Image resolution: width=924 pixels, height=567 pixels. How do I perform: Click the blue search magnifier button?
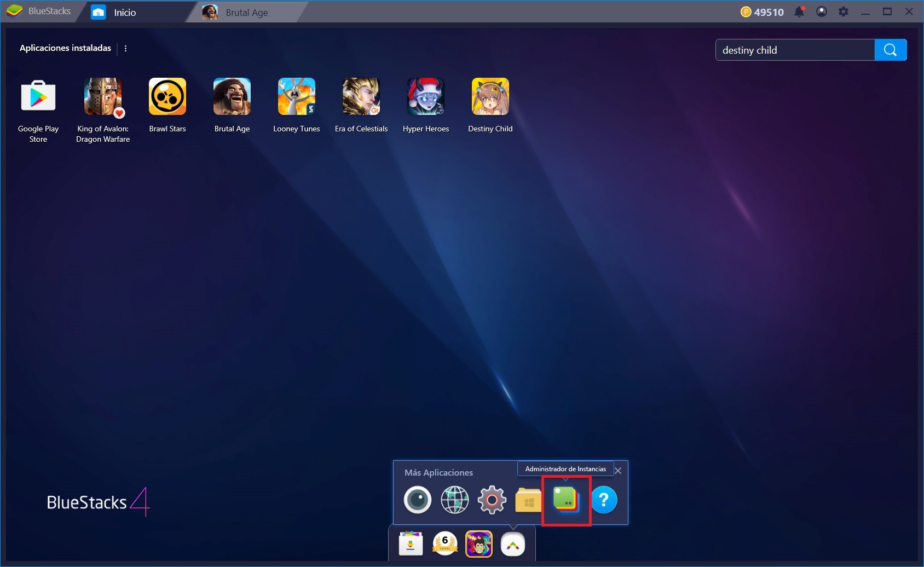[891, 50]
